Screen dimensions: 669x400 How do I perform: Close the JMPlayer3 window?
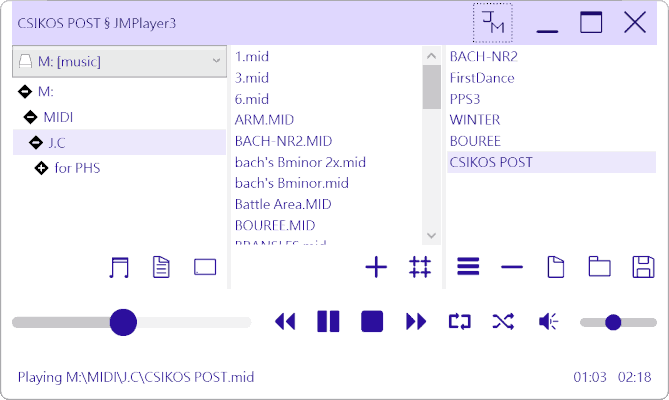pos(635,23)
